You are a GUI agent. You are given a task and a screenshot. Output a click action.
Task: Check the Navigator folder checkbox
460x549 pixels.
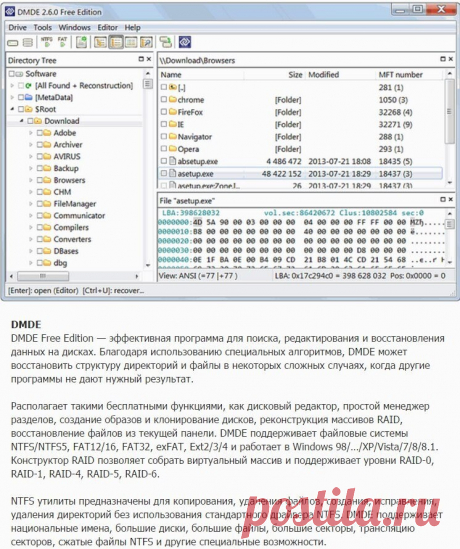164,136
